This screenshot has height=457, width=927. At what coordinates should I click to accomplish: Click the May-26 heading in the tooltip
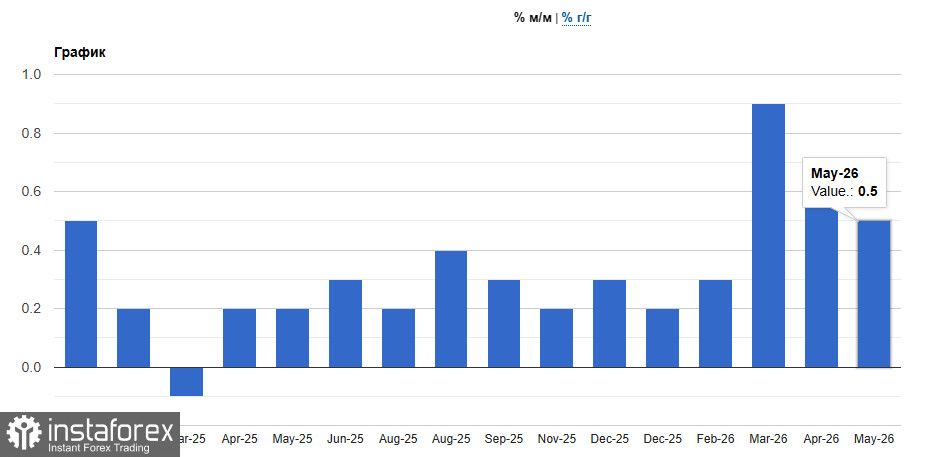point(834,174)
